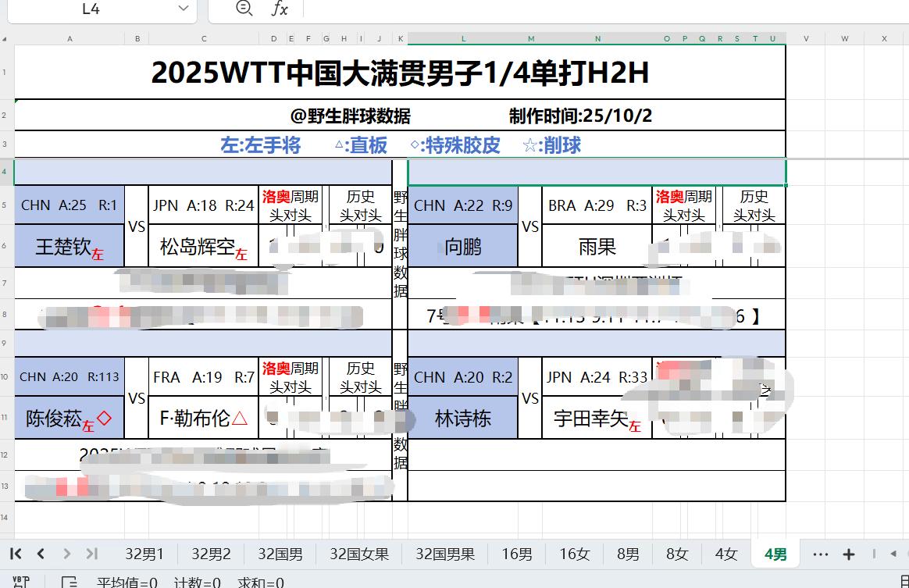Jump to first sheet tab arrow
909x588 pixels.
tap(16, 554)
